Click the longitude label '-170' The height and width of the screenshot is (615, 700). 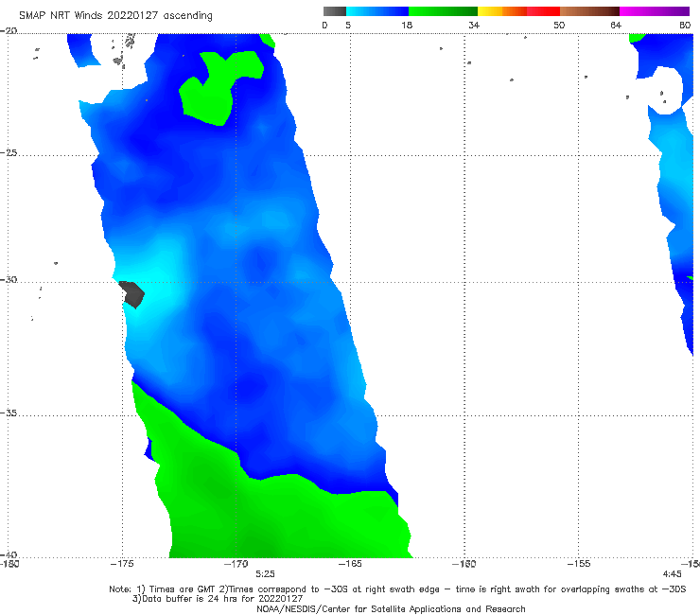(x=236, y=564)
